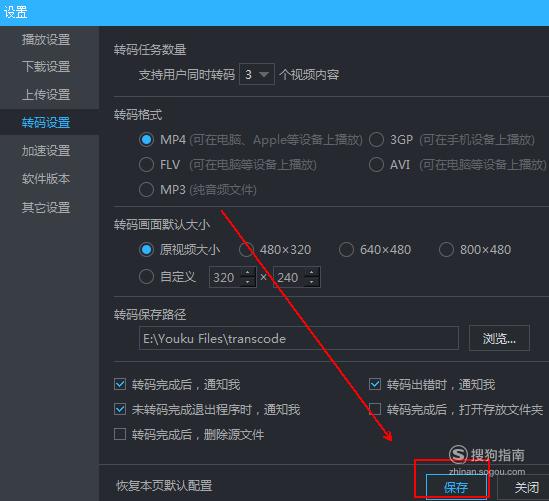Open 上传设置 section
The image size is (549, 501).
[x=46, y=95]
